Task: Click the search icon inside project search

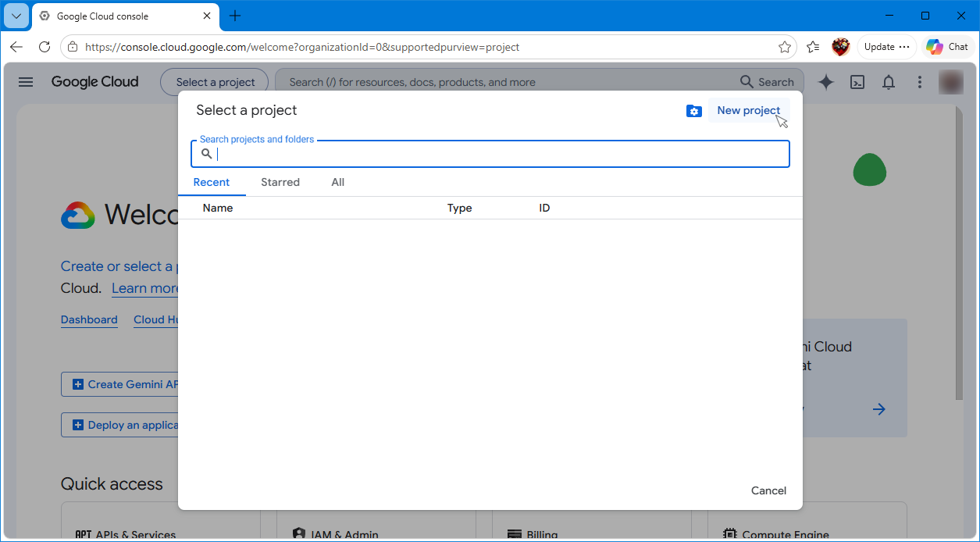Action: tap(207, 154)
